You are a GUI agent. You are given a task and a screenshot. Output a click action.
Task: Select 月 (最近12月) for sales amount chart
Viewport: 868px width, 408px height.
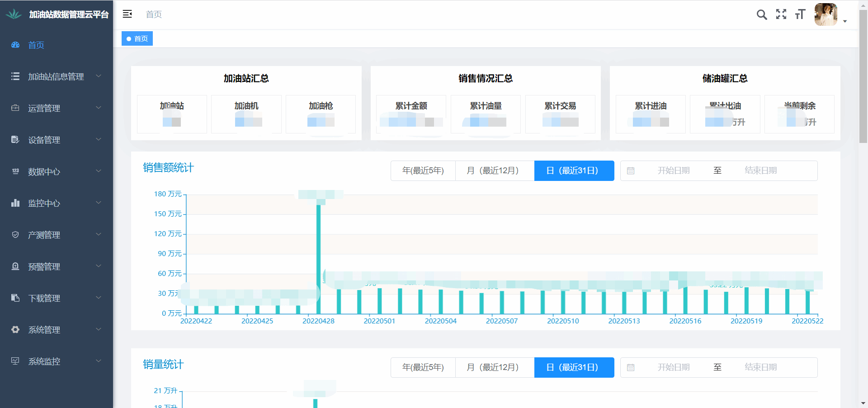coord(495,171)
